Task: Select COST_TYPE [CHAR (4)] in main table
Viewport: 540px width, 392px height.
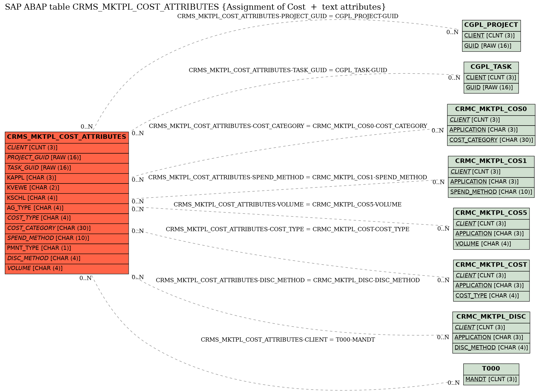Action: click(x=67, y=218)
